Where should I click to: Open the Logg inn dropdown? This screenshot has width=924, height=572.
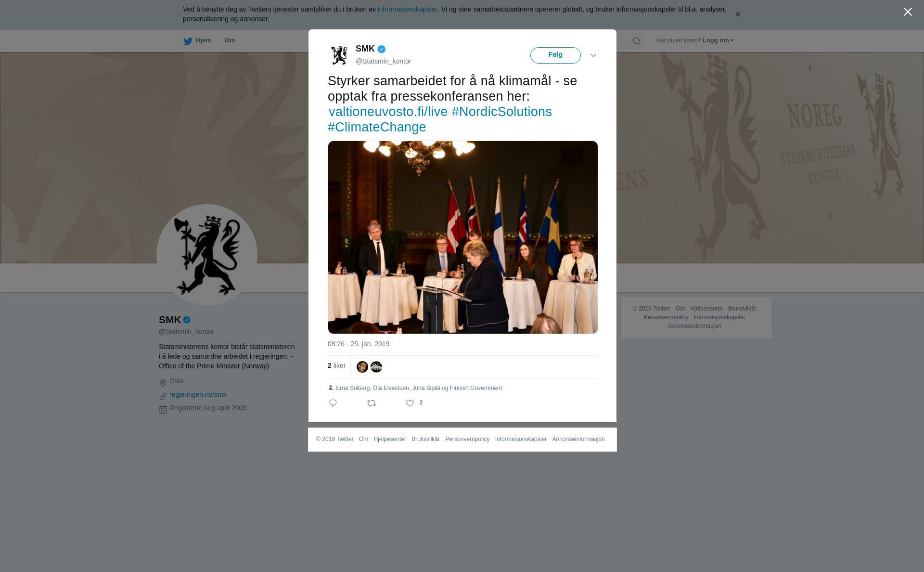coord(718,40)
